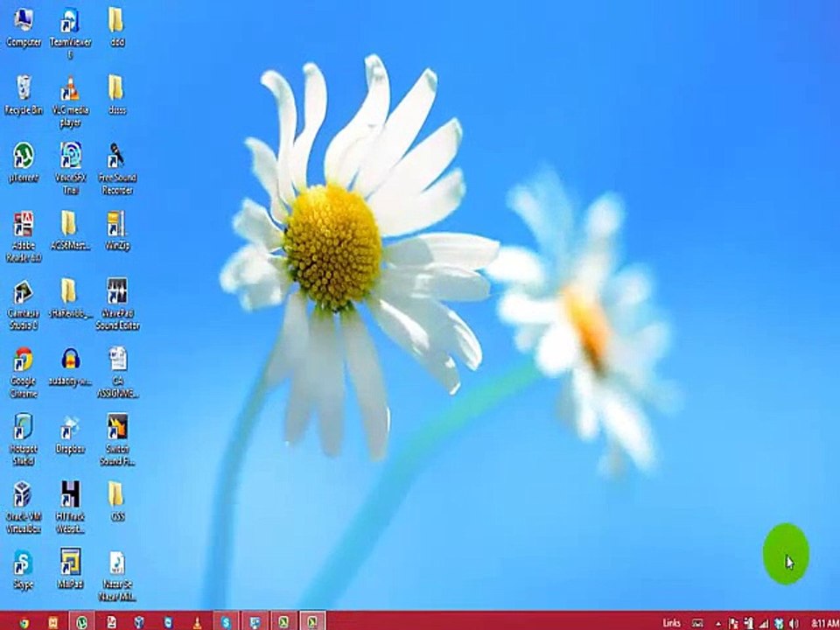The height and width of the screenshot is (630, 840).
Task: Open the Computer desktop icon
Action: click(23, 28)
